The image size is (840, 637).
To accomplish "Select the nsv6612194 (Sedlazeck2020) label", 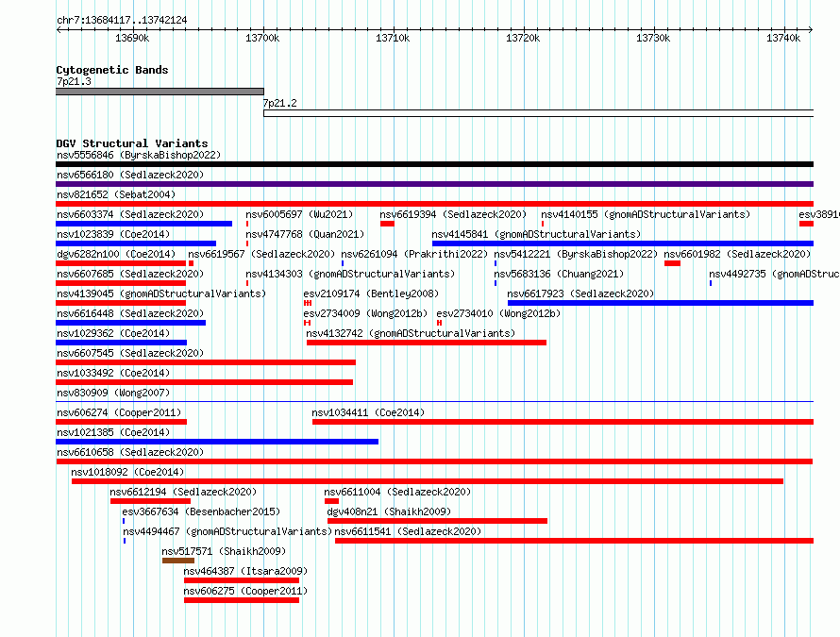I will click(183, 493).
